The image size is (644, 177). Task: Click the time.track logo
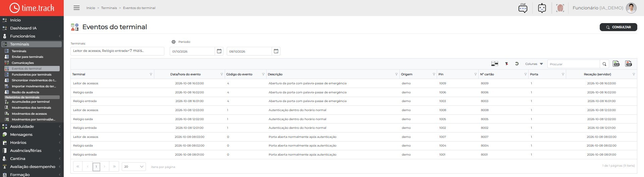coord(32,8)
